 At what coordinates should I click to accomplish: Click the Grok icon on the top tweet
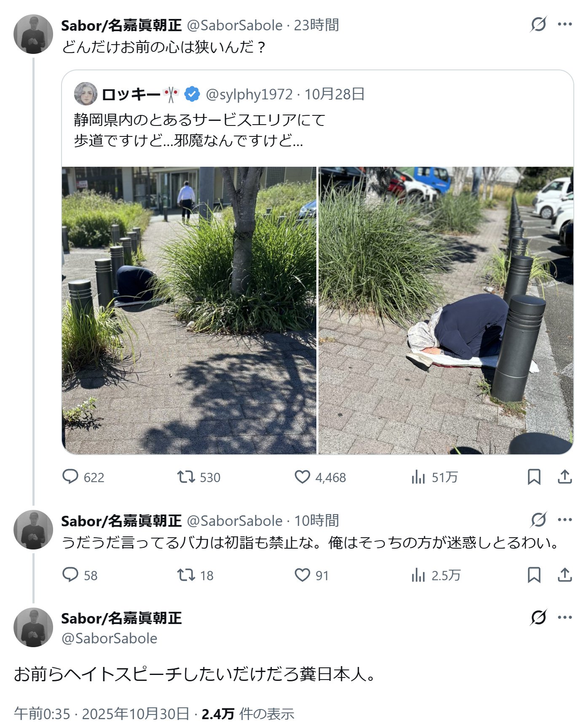click(538, 24)
